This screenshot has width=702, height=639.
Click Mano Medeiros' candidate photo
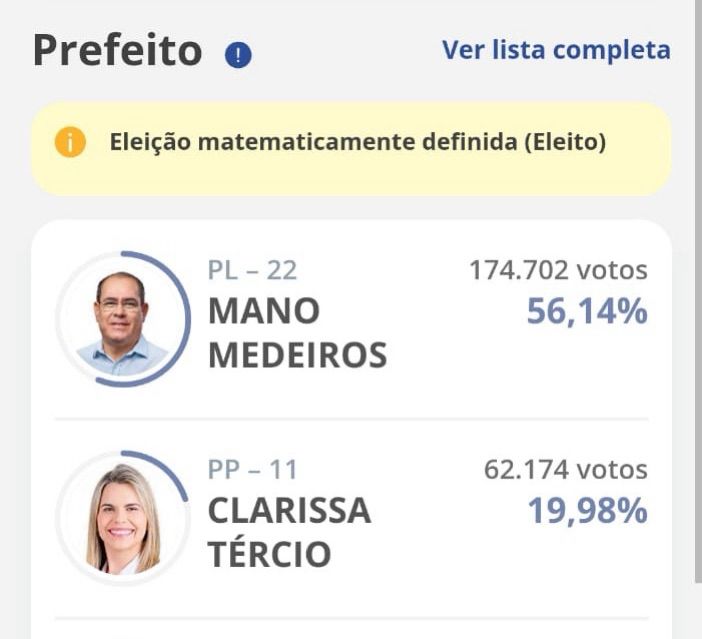click(x=122, y=320)
